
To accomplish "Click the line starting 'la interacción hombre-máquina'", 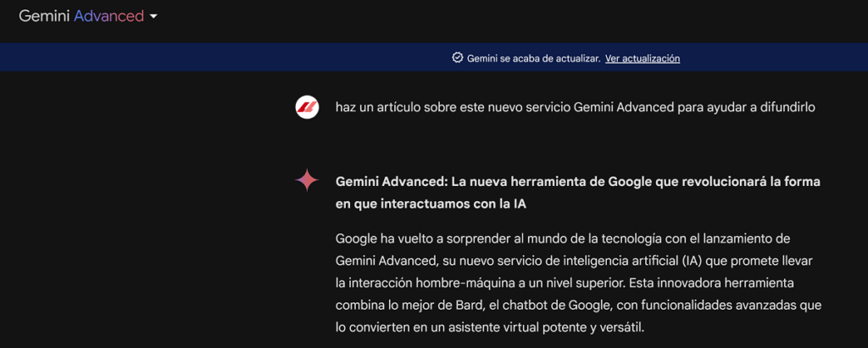I will point(565,283).
